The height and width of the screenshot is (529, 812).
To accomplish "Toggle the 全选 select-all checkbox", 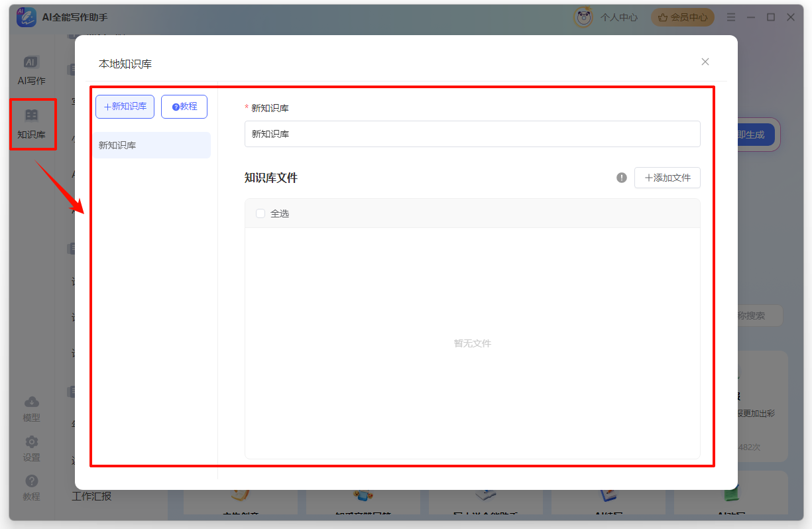I will pyautogui.click(x=260, y=213).
